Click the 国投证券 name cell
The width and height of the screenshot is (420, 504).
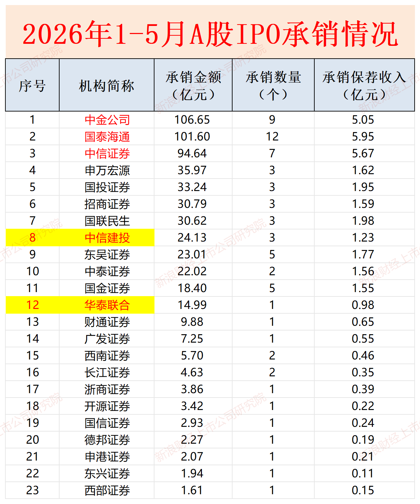point(107,187)
